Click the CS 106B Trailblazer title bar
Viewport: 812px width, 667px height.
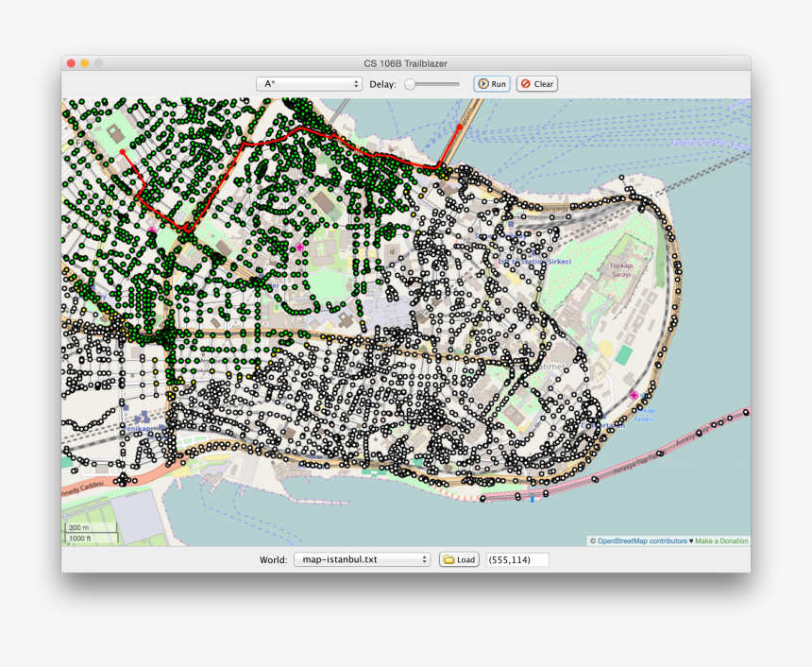[406, 63]
